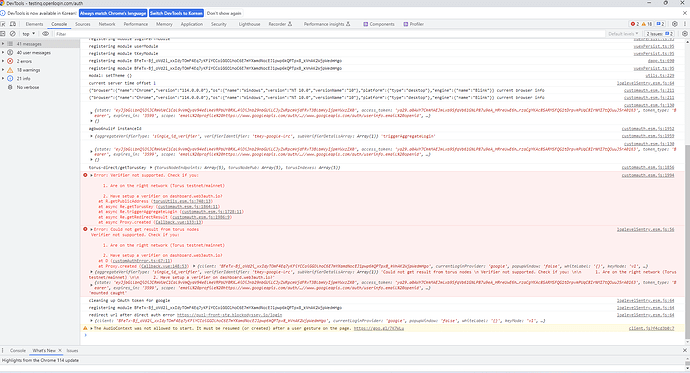Close the bottom drawer panel
The height and width of the screenshot is (373, 690).
click(x=685, y=351)
